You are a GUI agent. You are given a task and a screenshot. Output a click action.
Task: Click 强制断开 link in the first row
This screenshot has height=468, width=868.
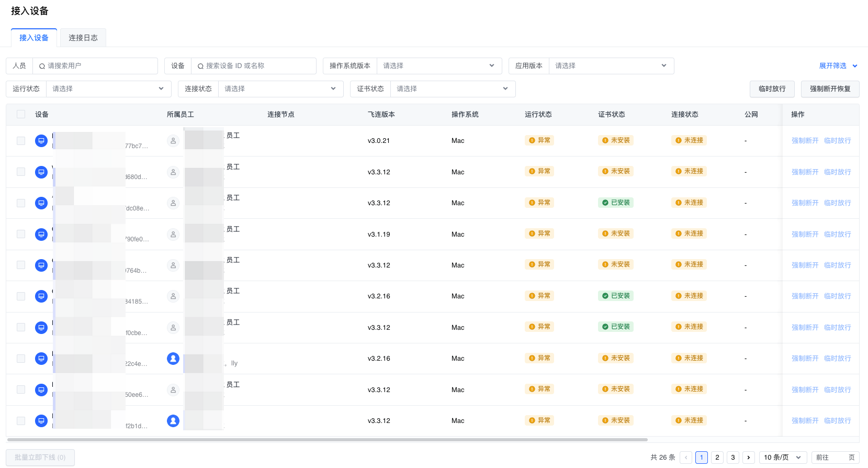(805, 141)
